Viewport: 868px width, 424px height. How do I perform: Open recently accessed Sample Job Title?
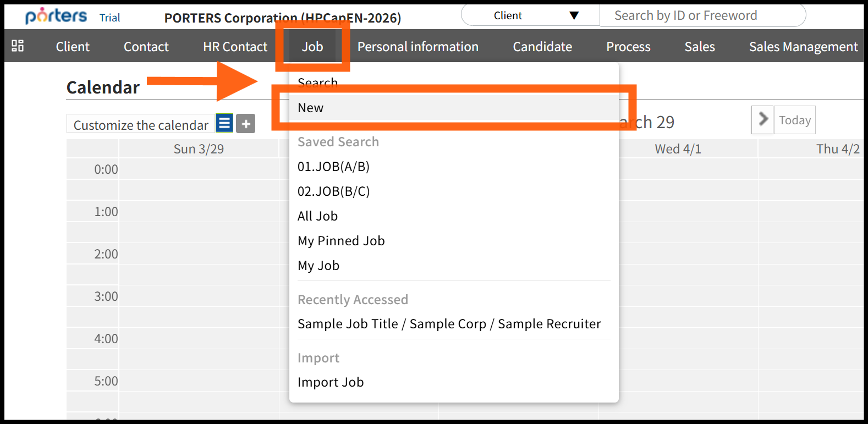(x=449, y=324)
